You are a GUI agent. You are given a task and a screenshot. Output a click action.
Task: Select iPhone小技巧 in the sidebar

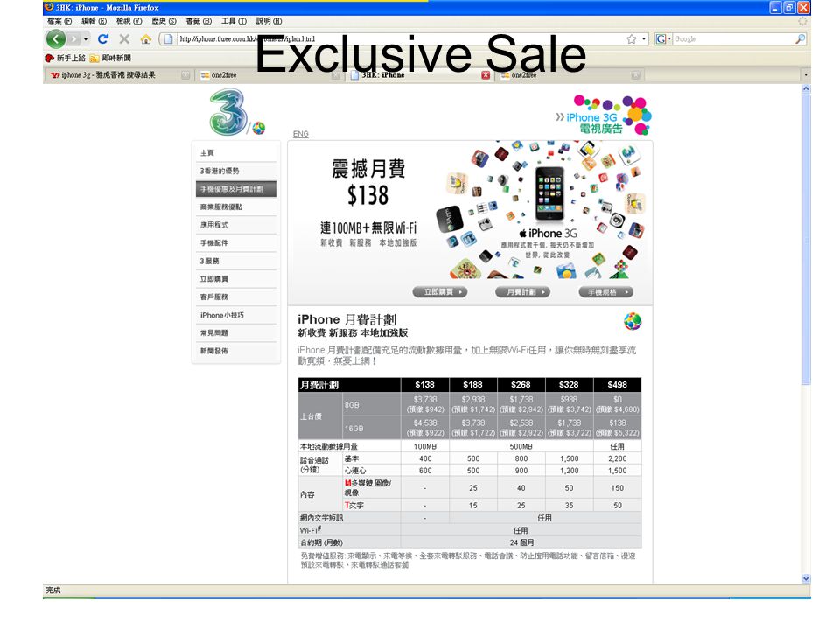(235, 315)
